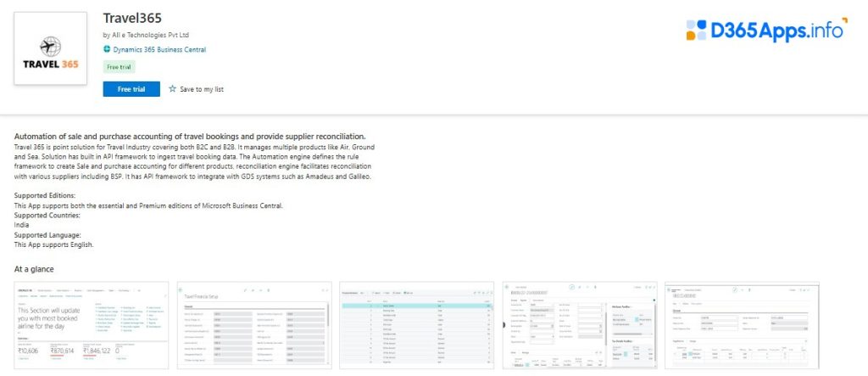This screenshot has height=376, width=868.
Task: Click the Dynamics 365 globe icon
Action: [107, 49]
